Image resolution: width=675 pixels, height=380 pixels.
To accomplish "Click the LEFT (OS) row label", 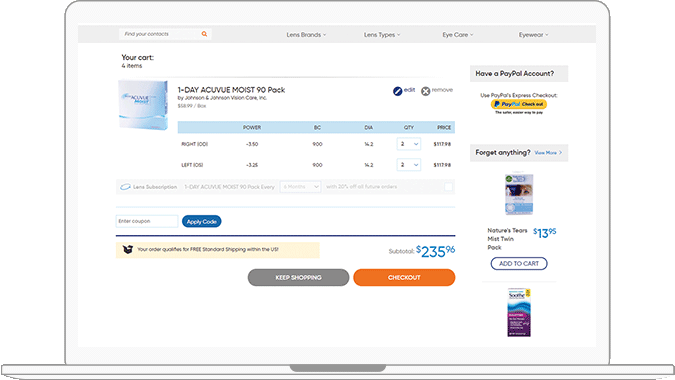I will 192,165.
